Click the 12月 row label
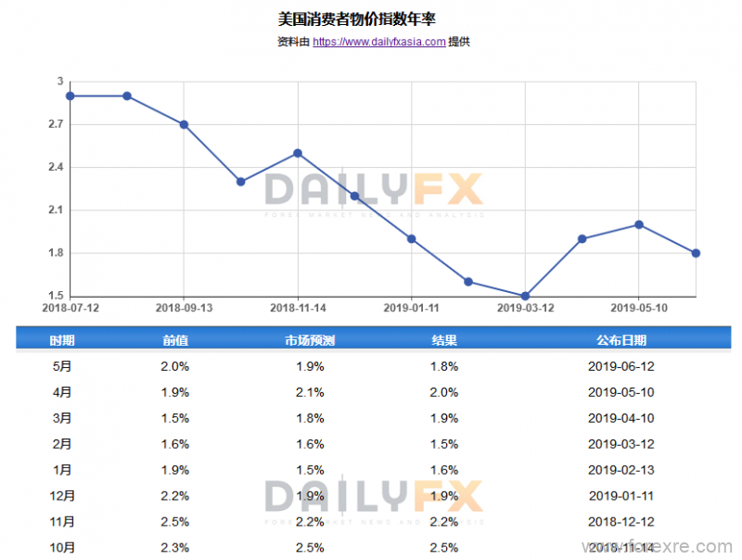This screenshot has width=742, height=560. 62,496
